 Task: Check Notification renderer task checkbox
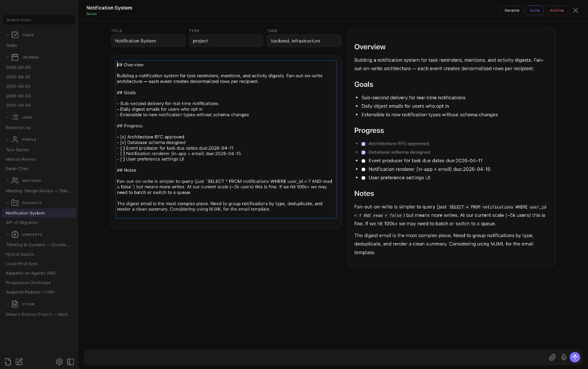[x=363, y=169]
